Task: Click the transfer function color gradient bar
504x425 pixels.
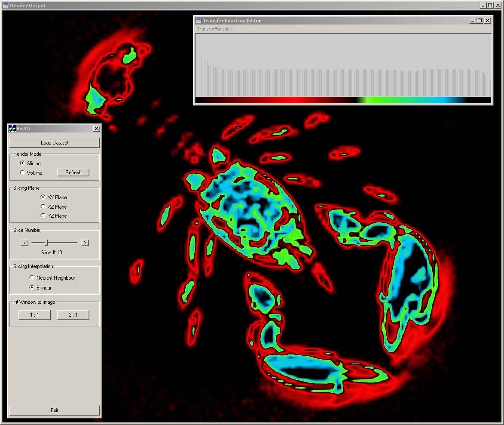Action: tap(342, 100)
